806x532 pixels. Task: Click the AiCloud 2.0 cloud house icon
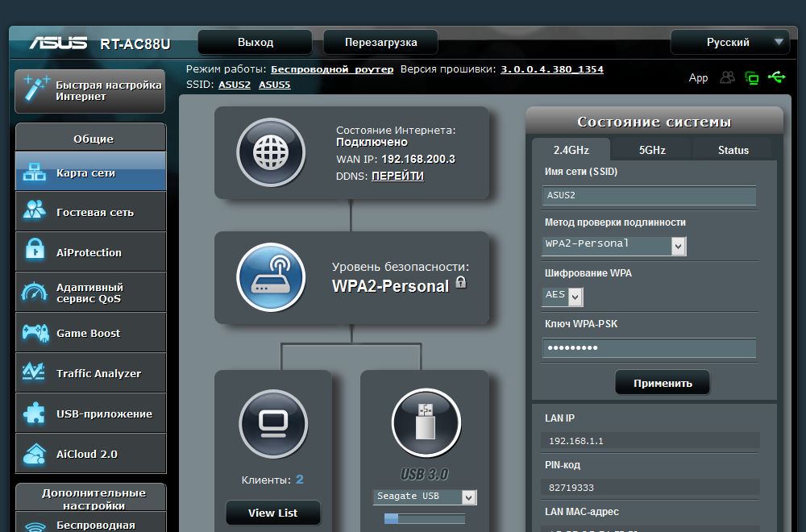pyautogui.click(x=35, y=453)
